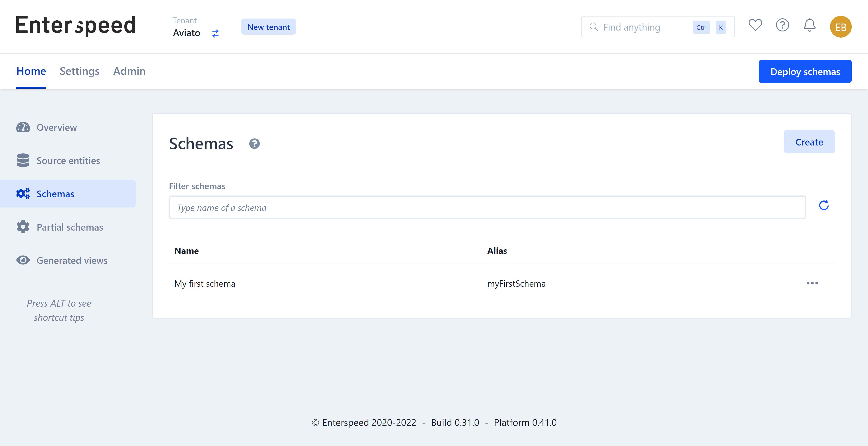Click the Alias column header

497,251
